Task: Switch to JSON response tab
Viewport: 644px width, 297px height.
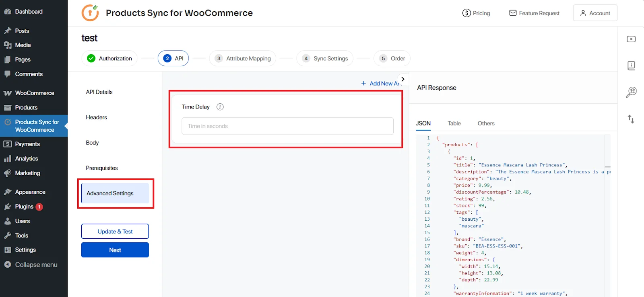Action: [x=423, y=123]
